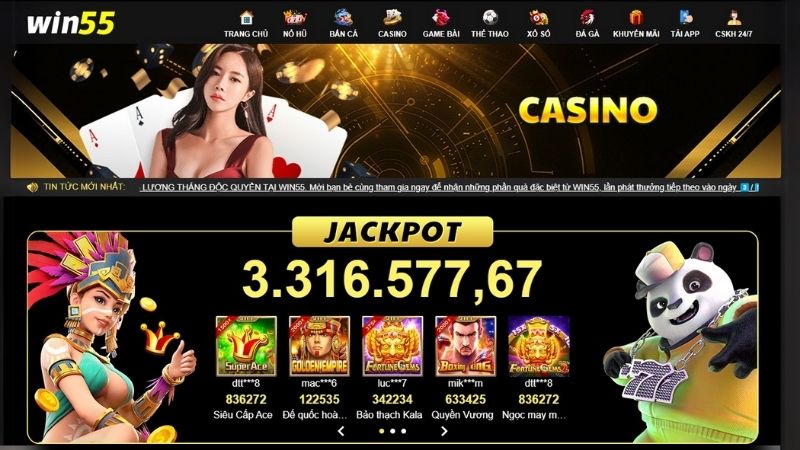800x450 pixels.
Task: Open the SuperAce game thumbnail
Action: [246, 346]
